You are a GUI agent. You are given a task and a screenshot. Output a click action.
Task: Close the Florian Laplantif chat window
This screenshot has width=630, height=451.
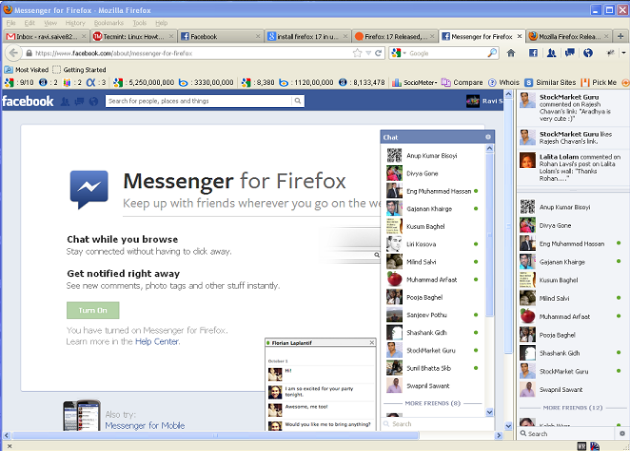(x=372, y=342)
